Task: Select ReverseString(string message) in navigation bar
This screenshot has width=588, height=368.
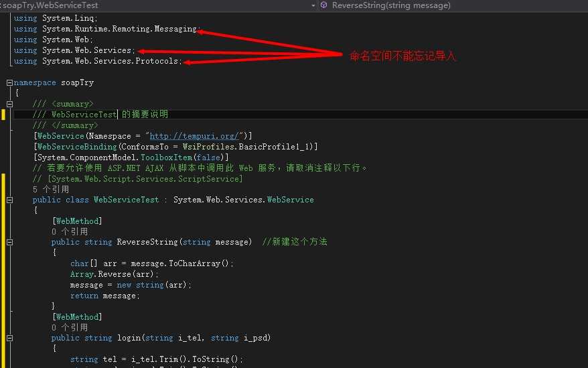Action: pyautogui.click(x=391, y=5)
